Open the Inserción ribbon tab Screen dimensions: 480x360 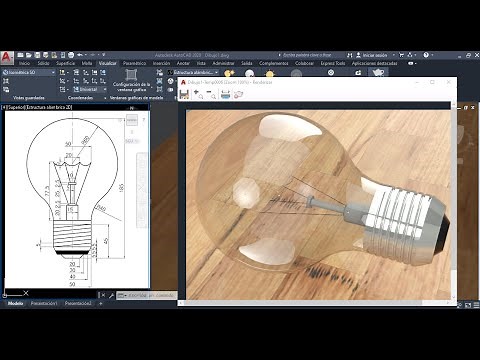tap(161, 63)
